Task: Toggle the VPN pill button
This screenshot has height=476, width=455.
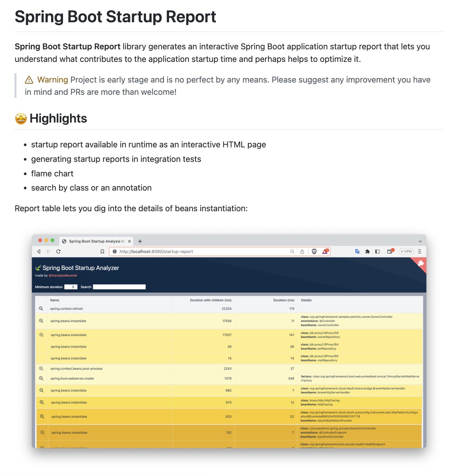Action: point(406,252)
